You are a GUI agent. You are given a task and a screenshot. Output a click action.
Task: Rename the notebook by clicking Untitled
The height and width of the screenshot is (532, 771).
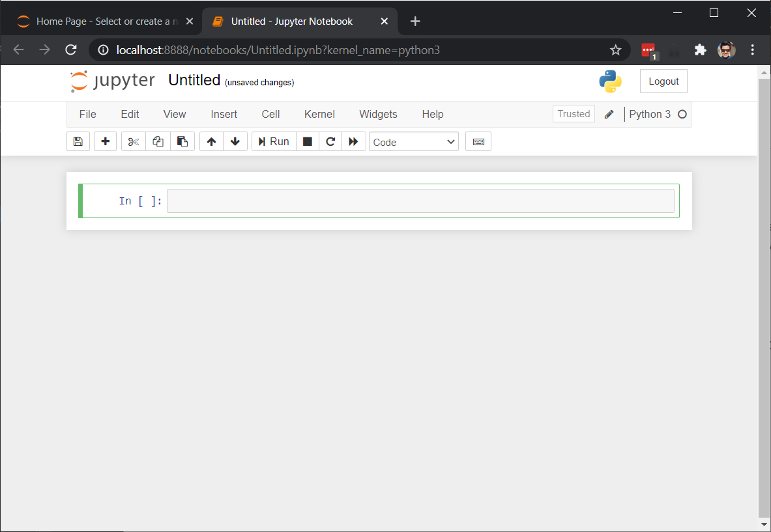pyautogui.click(x=194, y=80)
